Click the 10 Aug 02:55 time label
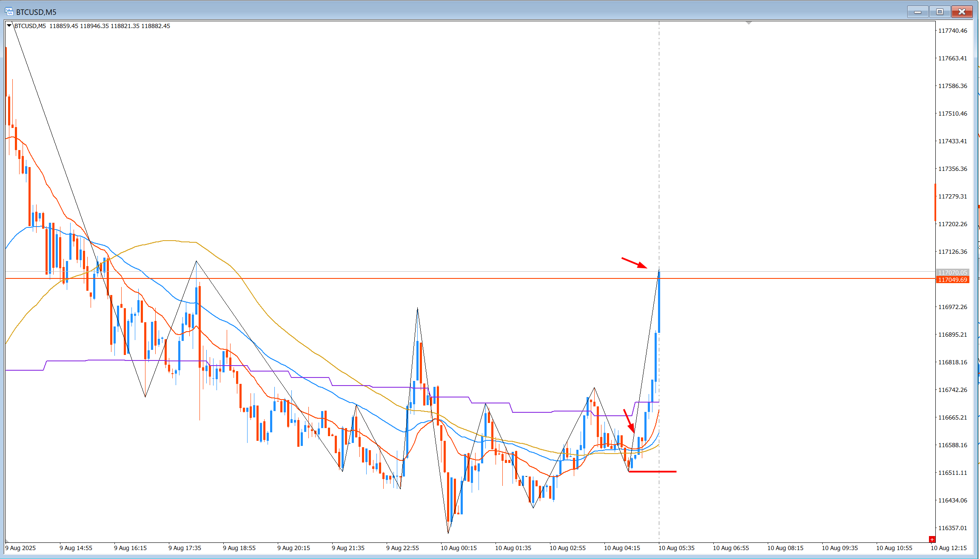 tap(567, 548)
